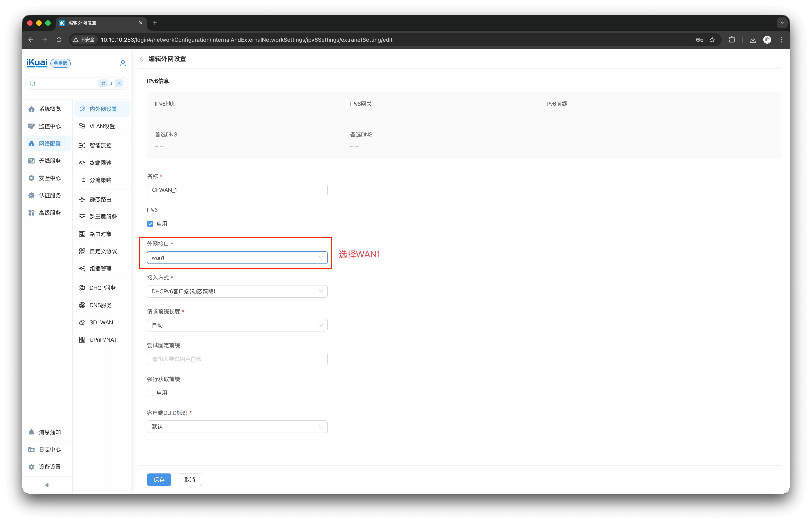Open the 外网接口 wan1 dropdown
This screenshot has width=812, height=523.
point(237,257)
